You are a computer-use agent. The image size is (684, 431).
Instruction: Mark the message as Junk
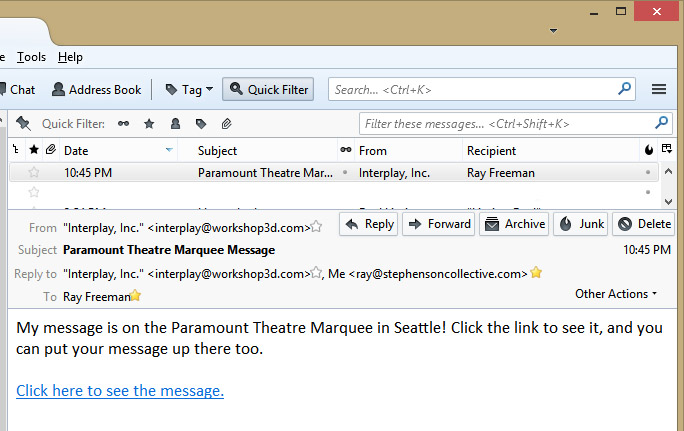(580, 224)
